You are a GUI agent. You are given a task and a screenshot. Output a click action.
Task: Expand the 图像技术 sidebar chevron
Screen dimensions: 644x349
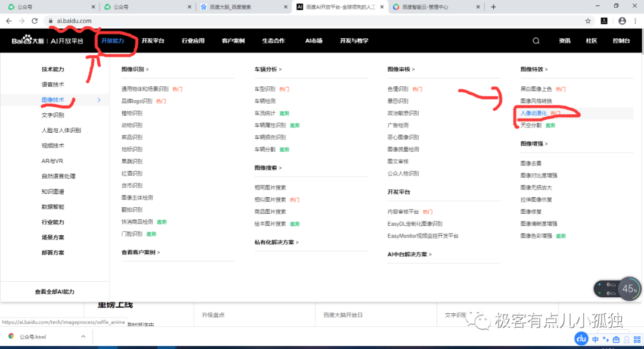[100, 100]
